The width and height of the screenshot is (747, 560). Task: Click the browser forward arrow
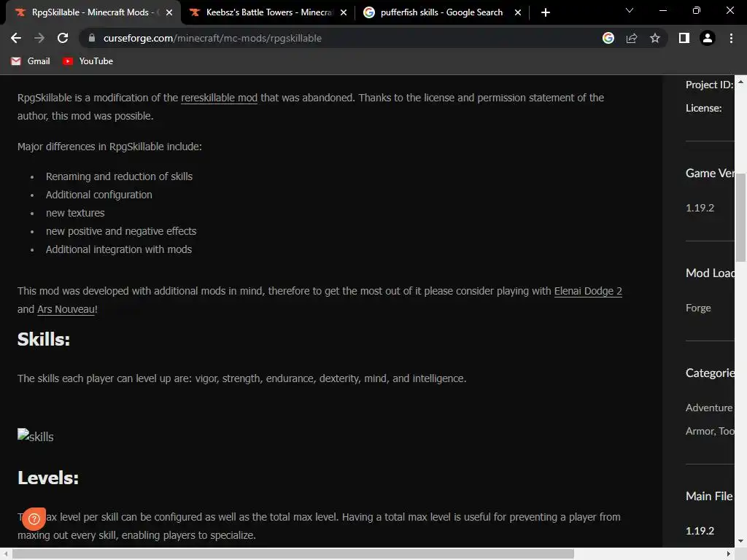click(x=39, y=38)
